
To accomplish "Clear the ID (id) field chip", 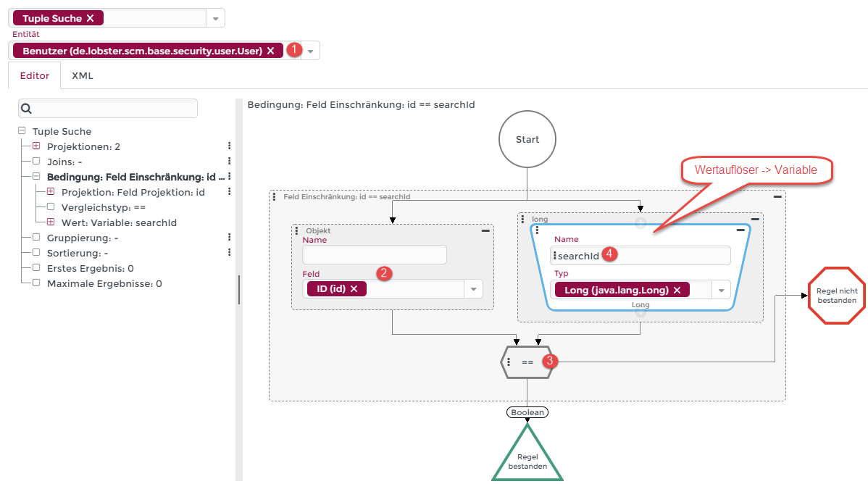I will click(x=354, y=288).
